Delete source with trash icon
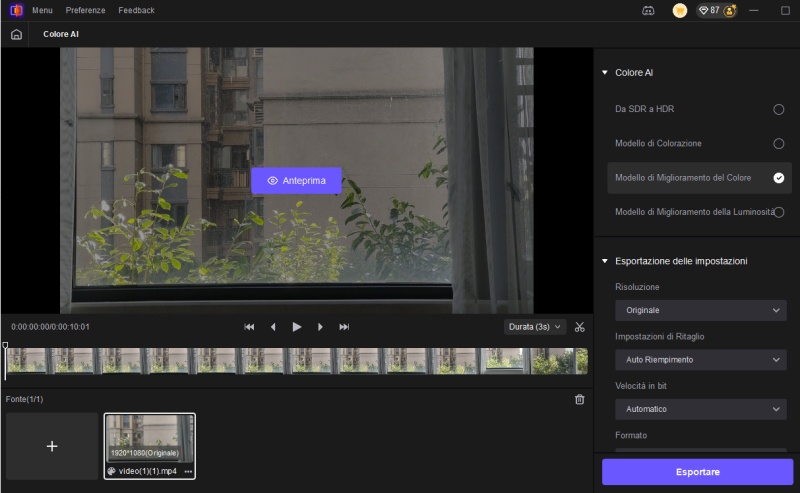Screen dimensions: 800x493 [x=580, y=400]
